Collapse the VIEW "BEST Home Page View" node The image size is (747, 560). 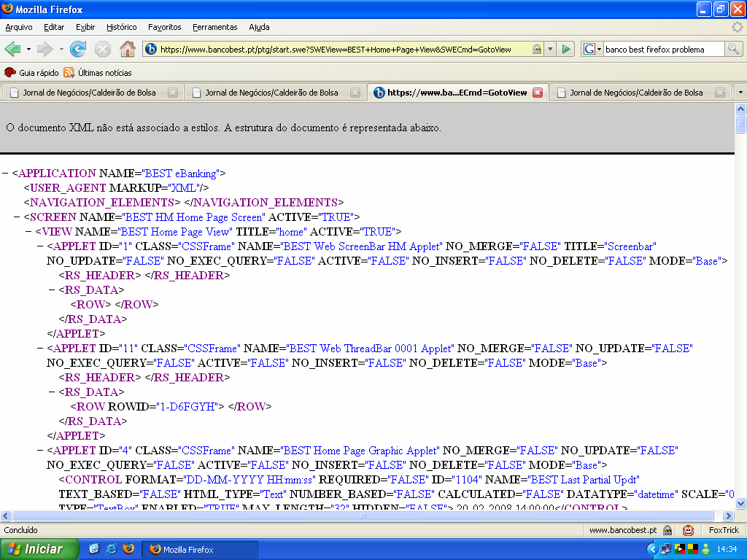[x=28, y=232]
